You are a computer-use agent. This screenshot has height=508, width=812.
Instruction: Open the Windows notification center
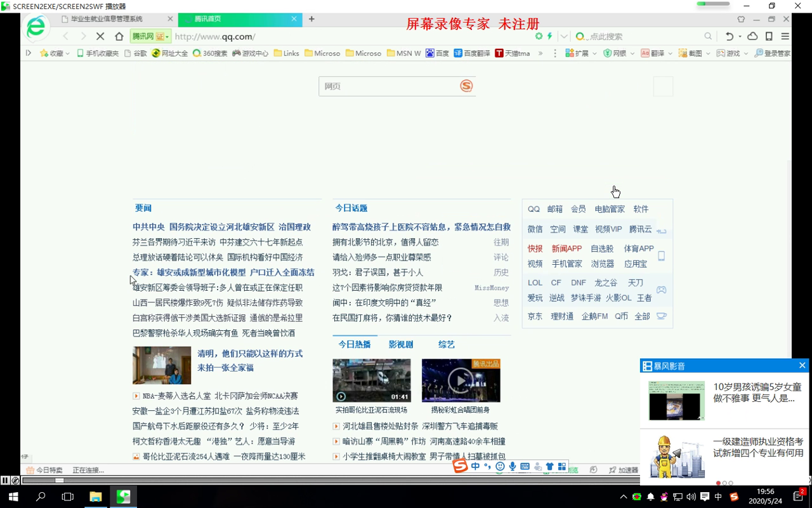click(x=799, y=496)
